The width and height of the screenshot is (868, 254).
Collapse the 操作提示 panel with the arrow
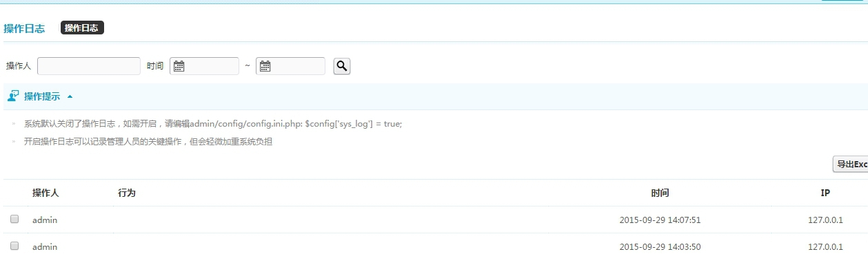click(70, 96)
